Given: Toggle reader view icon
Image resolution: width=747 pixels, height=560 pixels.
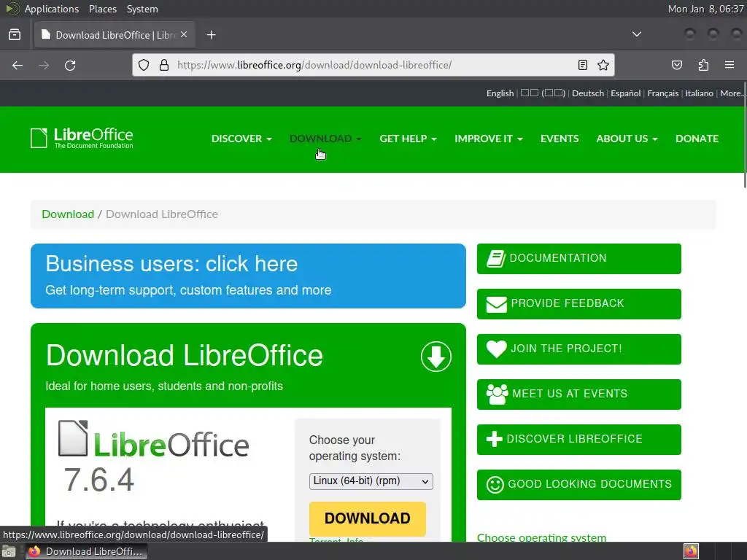Looking at the screenshot, I should click(x=583, y=65).
